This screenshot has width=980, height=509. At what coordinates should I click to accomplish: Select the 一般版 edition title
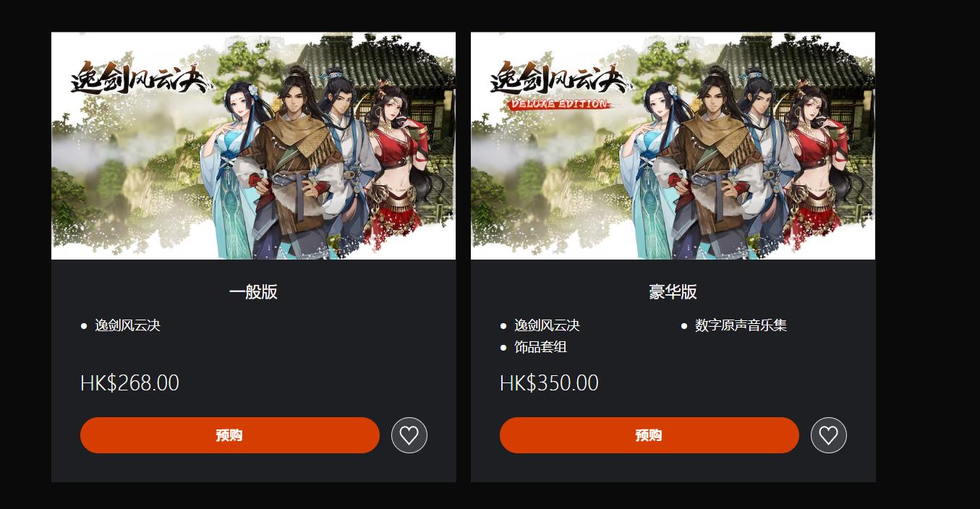coord(253,292)
